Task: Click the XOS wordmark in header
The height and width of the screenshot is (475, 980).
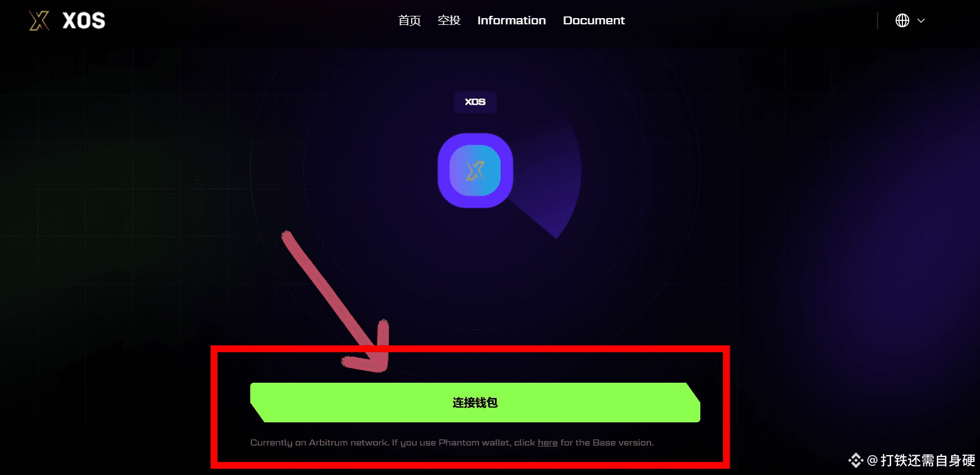Action: pyautogui.click(x=84, y=21)
